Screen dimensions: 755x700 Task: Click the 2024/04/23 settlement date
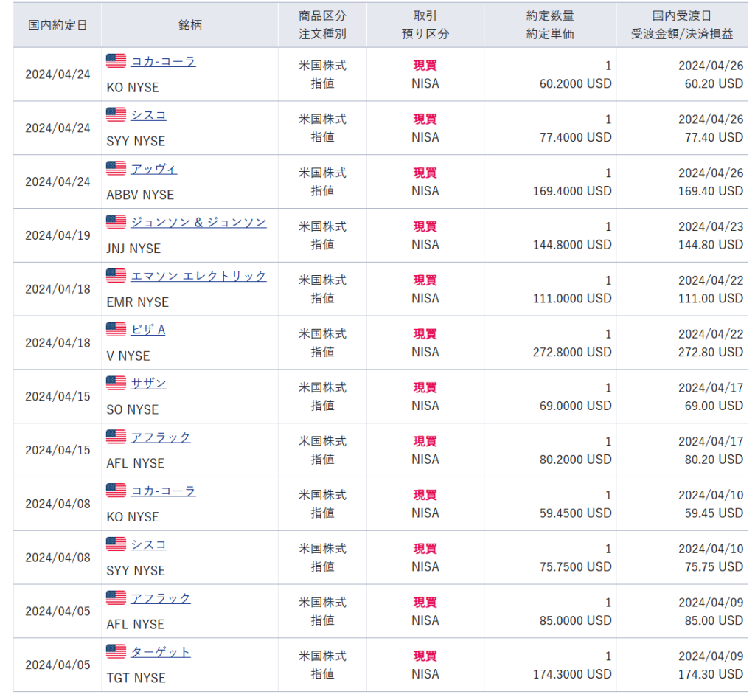click(711, 226)
